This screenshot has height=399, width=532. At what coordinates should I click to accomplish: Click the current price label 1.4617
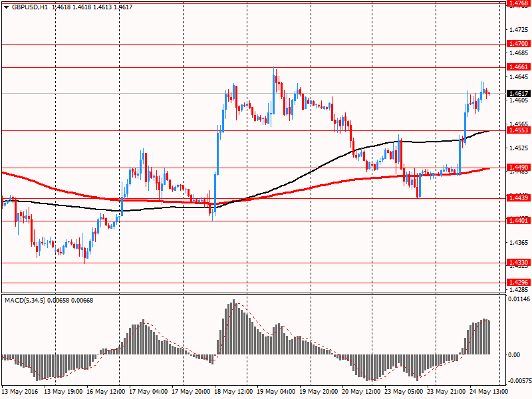click(x=519, y=93)
